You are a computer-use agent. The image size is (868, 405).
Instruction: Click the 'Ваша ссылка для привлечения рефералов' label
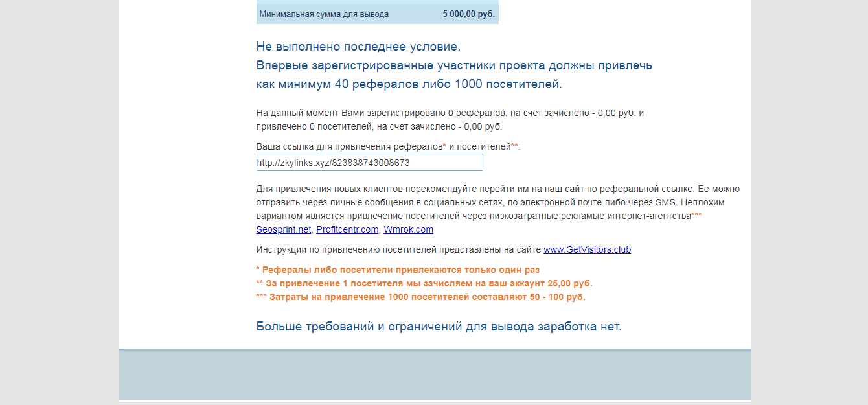[x=350, y=147]
